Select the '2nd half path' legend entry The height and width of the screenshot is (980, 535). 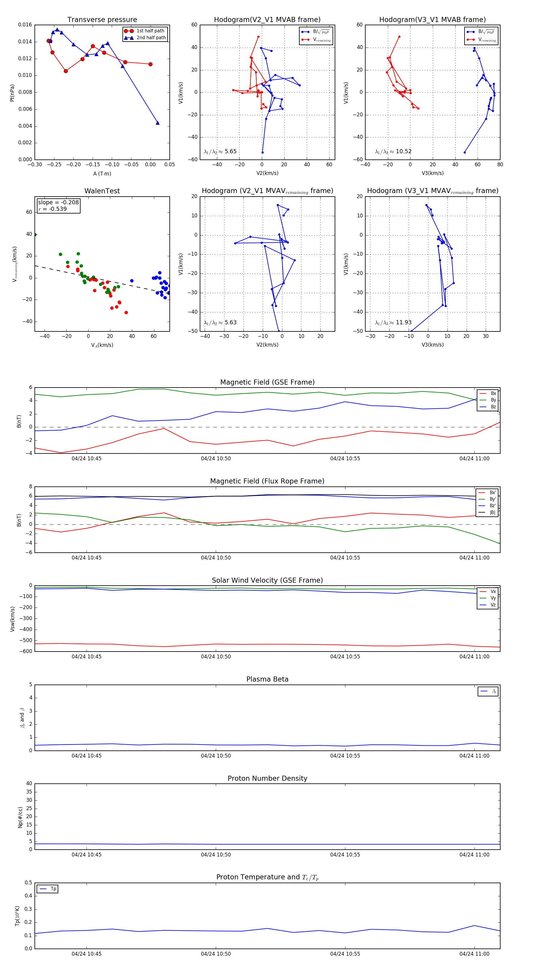click(145, 38)
